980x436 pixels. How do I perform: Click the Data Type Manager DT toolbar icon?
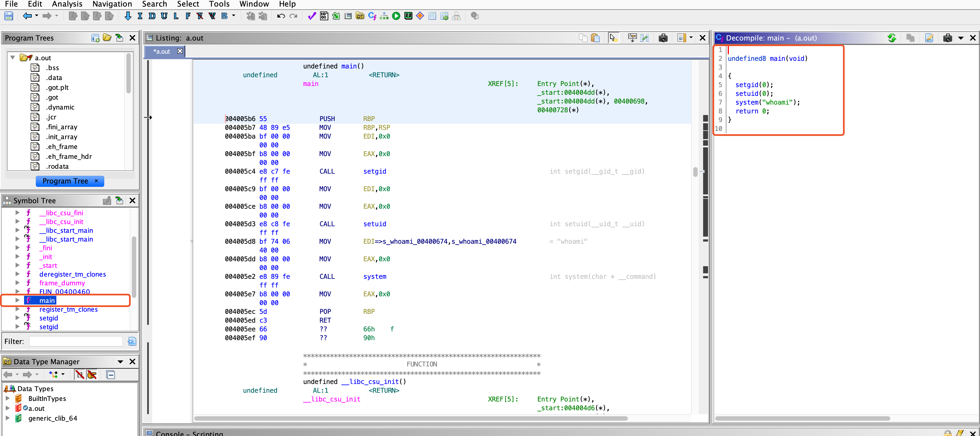tap(360, 16)
